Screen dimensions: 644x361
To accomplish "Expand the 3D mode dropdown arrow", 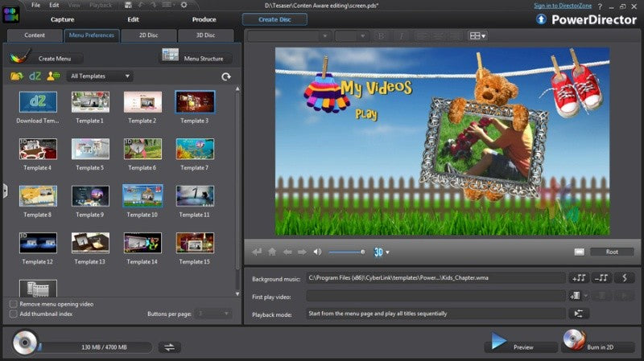I will 388,252.
